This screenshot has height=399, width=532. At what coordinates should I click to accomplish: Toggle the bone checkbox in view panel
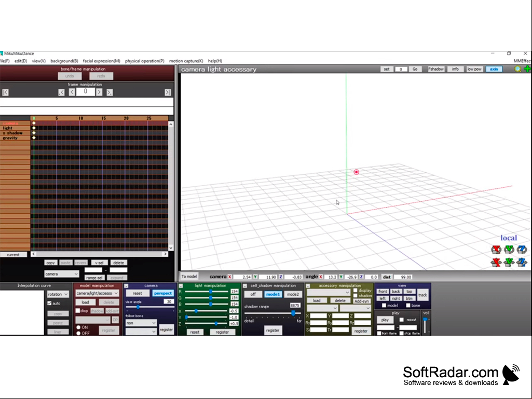pos(408,306)
